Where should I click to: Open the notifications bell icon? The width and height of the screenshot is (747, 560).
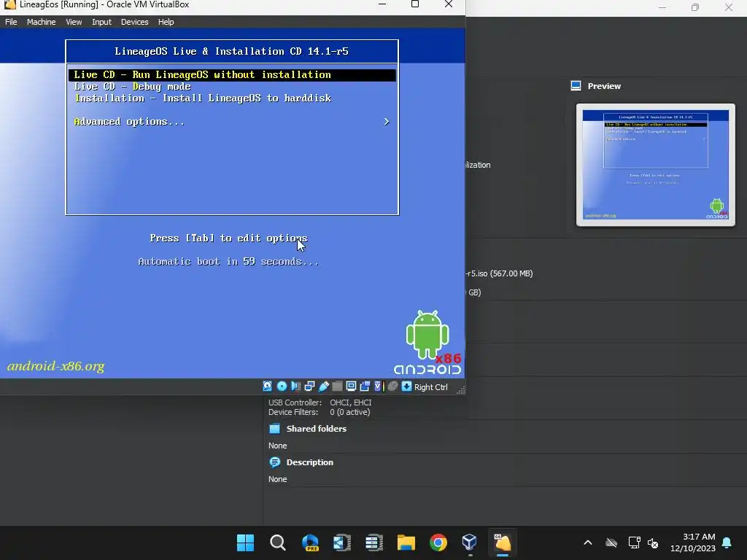pyautogui.click(x=727, y=542)
